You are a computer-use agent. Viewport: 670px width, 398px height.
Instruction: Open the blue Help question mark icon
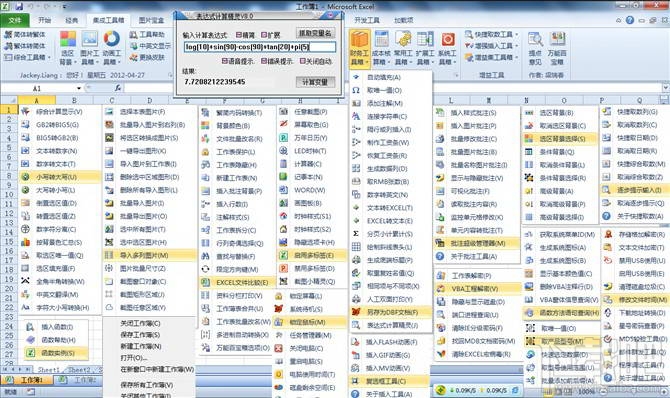[630, 20]
